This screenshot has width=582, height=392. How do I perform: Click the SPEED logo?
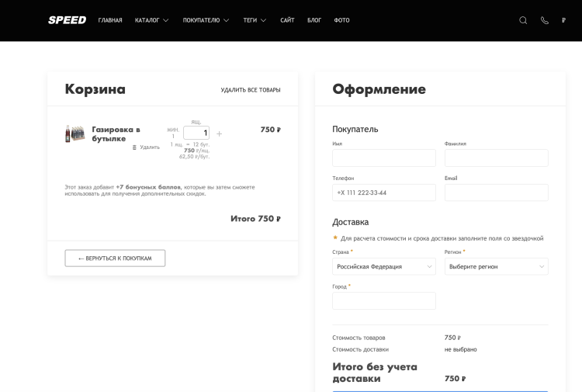point(68,20)
